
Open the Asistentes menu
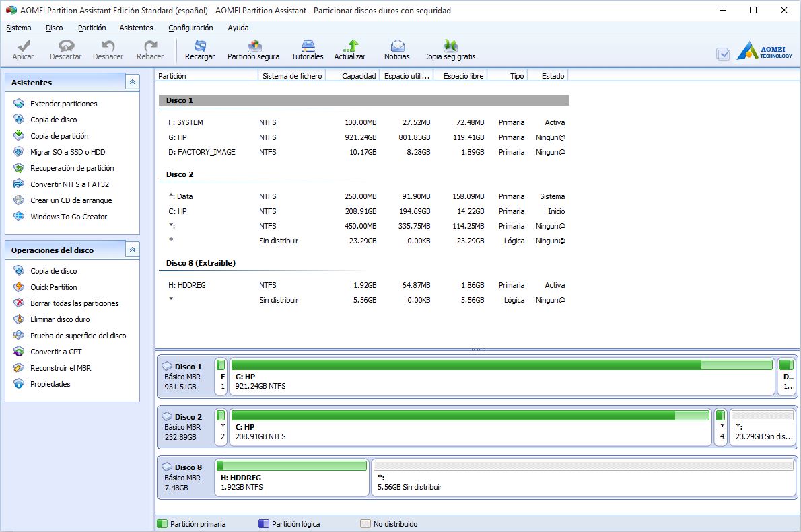[136, 28]
